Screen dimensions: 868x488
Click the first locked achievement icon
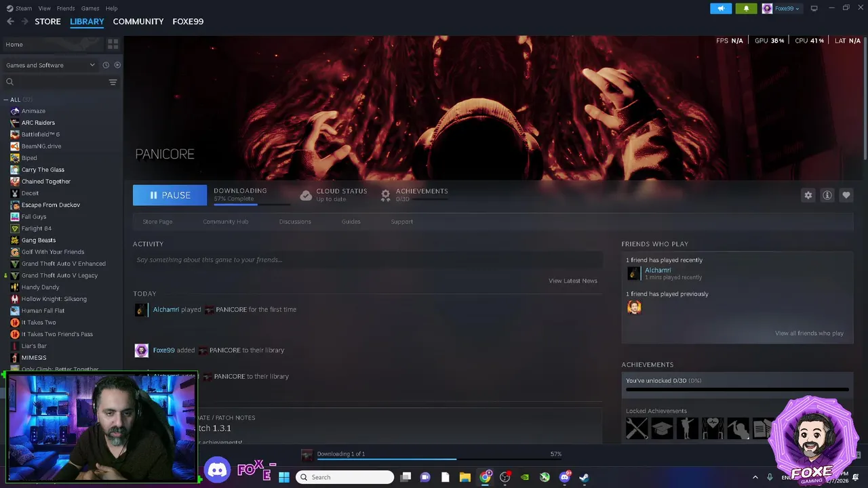click(x=637, y=428)
